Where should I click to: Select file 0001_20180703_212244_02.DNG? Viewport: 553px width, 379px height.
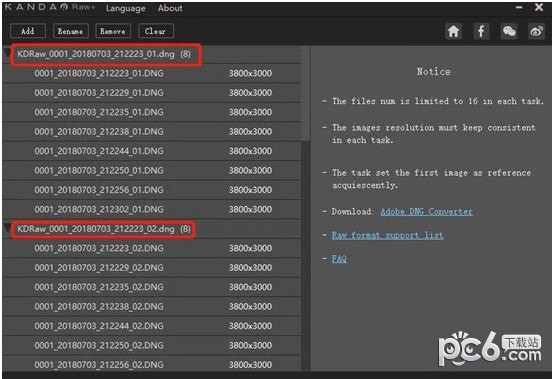click(x=152, y=326)
